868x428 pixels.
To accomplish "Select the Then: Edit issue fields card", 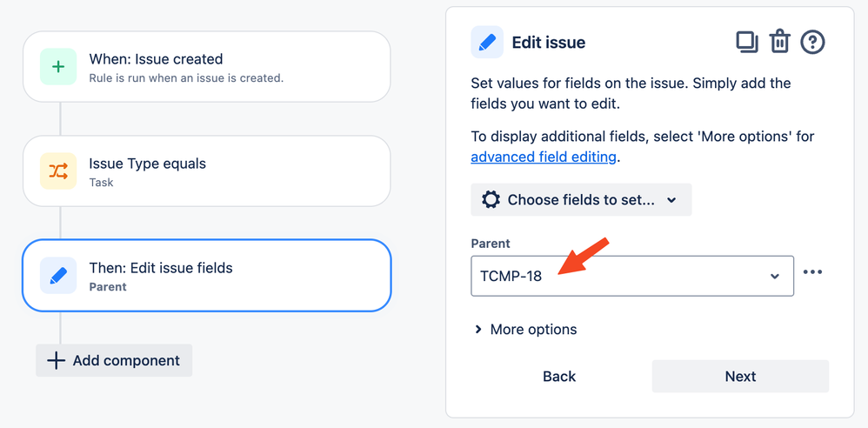I will [x=206, y=275].
